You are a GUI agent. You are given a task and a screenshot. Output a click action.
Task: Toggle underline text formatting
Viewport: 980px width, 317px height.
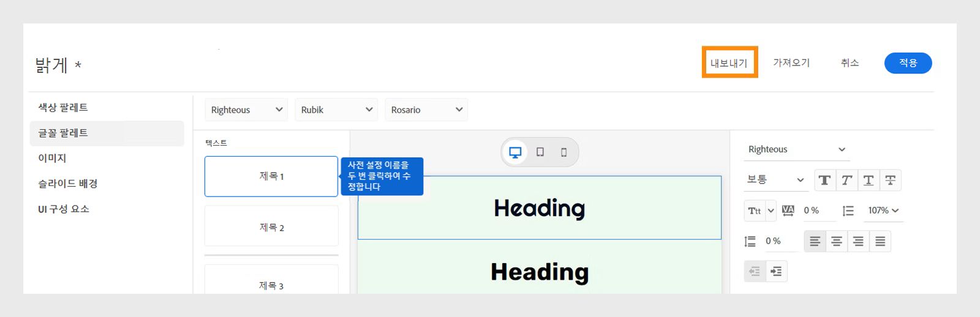coord(869,180)
